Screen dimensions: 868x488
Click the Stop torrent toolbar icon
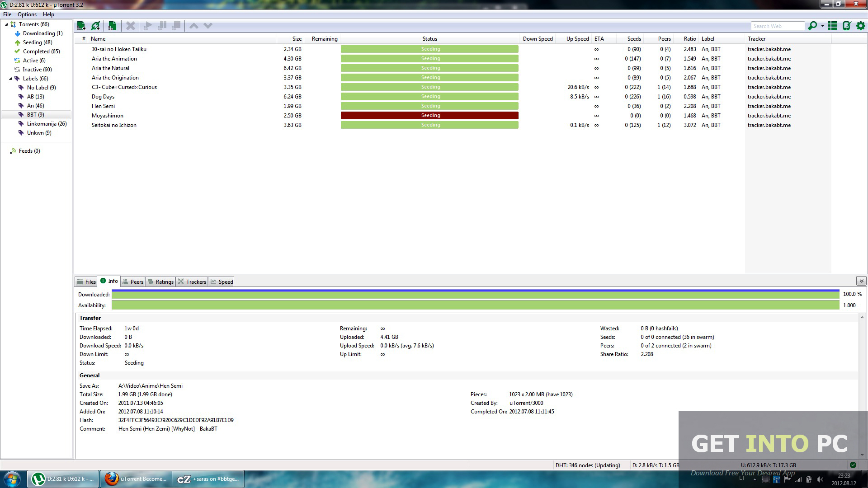click(176, 26)
